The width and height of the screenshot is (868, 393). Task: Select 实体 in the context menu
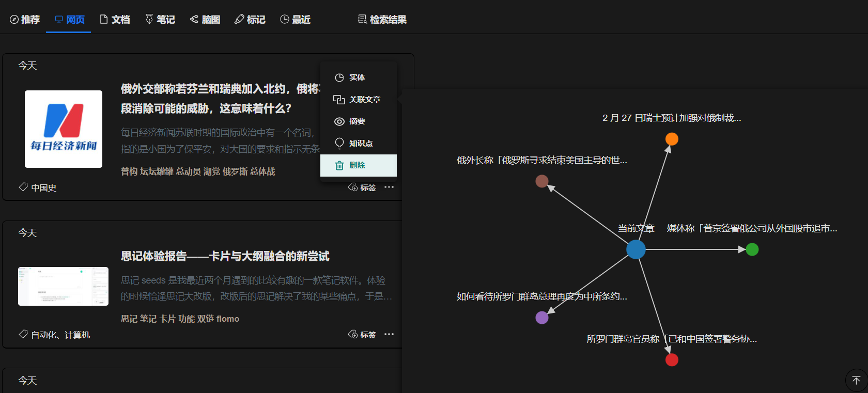[x=359, y=77]
